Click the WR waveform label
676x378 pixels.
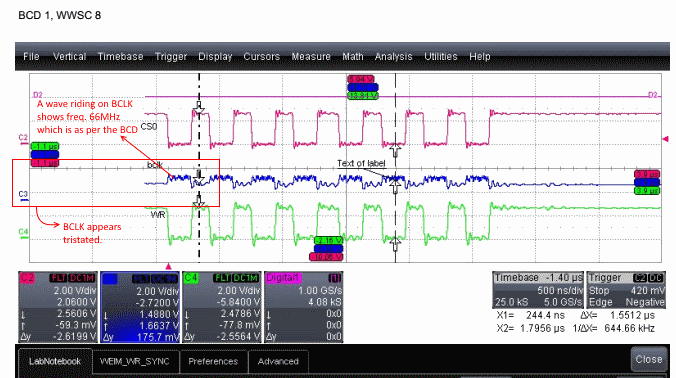158,215
